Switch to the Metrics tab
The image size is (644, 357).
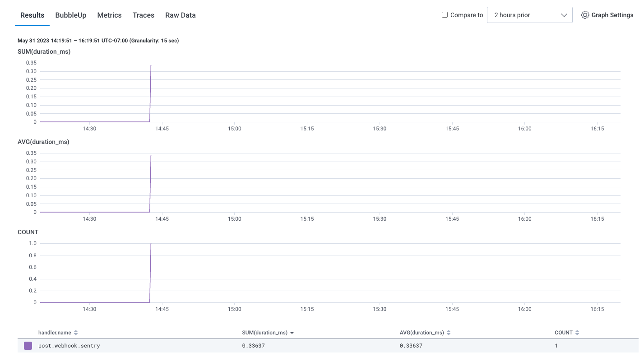(x=109, y=15)
